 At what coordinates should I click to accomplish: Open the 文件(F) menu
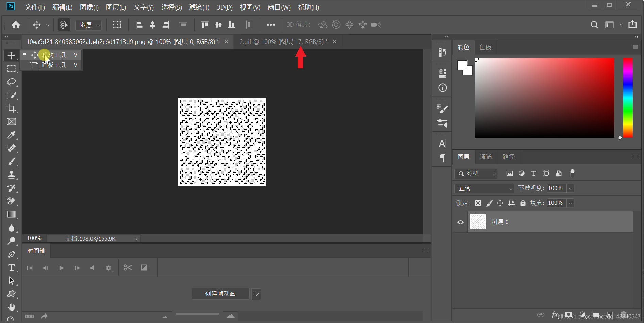tap(35, 7)
